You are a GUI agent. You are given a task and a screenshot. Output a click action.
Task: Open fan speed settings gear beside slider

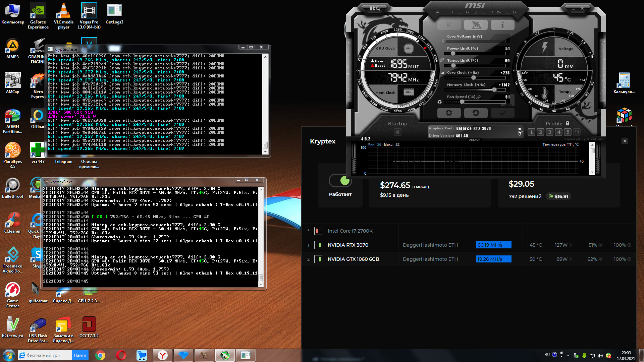(x=439, y=102)
